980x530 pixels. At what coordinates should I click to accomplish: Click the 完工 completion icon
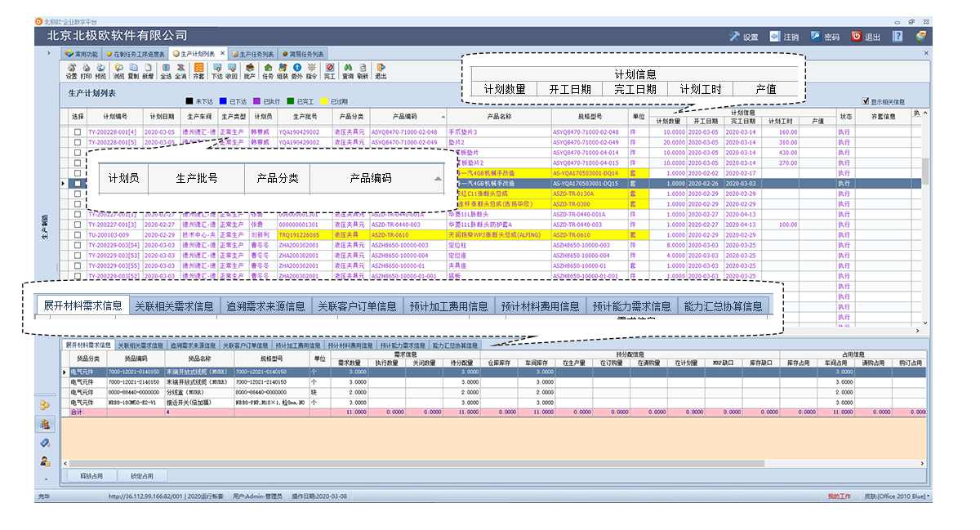[330, 71]
